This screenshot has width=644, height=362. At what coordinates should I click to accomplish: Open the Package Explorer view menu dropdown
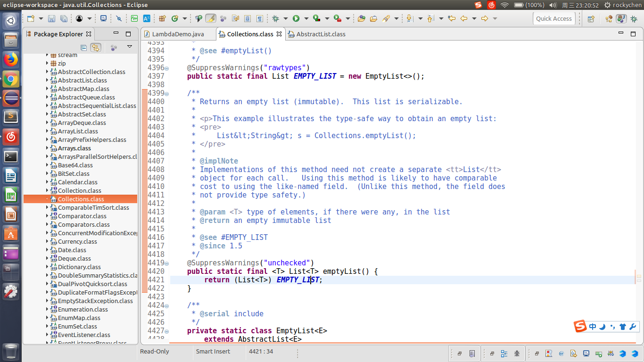pyautogui.click(x=130, y=47)
